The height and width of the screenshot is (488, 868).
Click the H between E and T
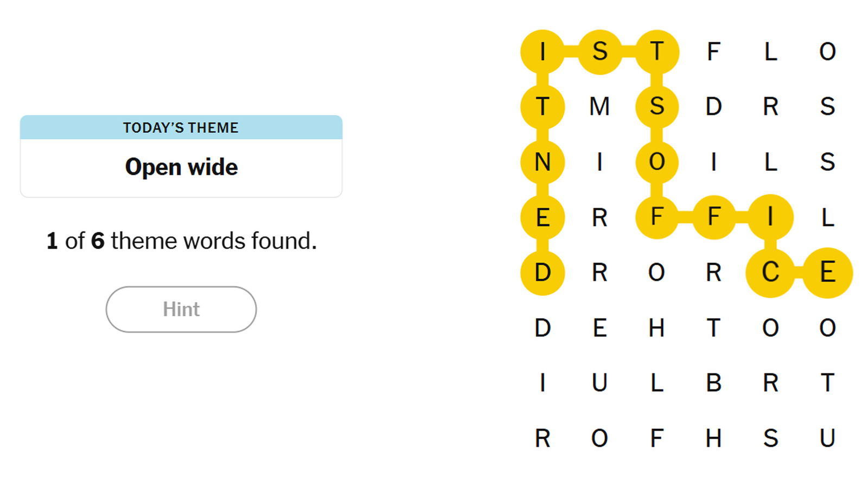click(x=656, y=328)
